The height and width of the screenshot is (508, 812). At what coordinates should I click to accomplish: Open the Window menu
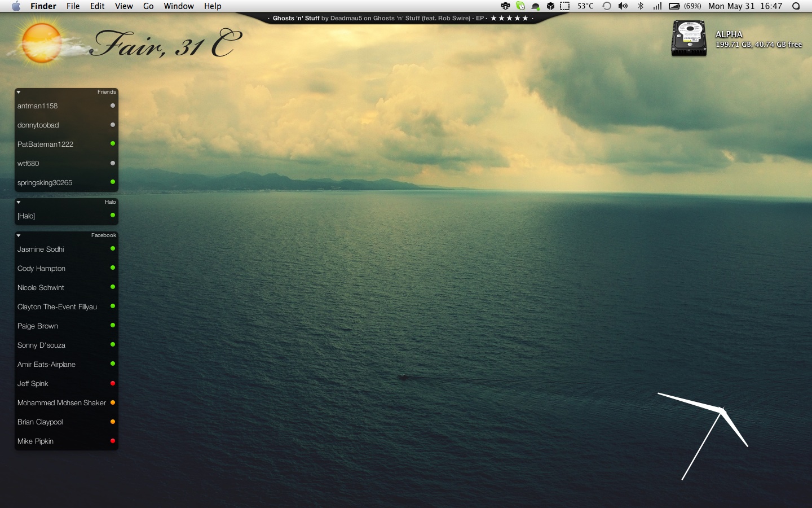[x=179, y=6]
